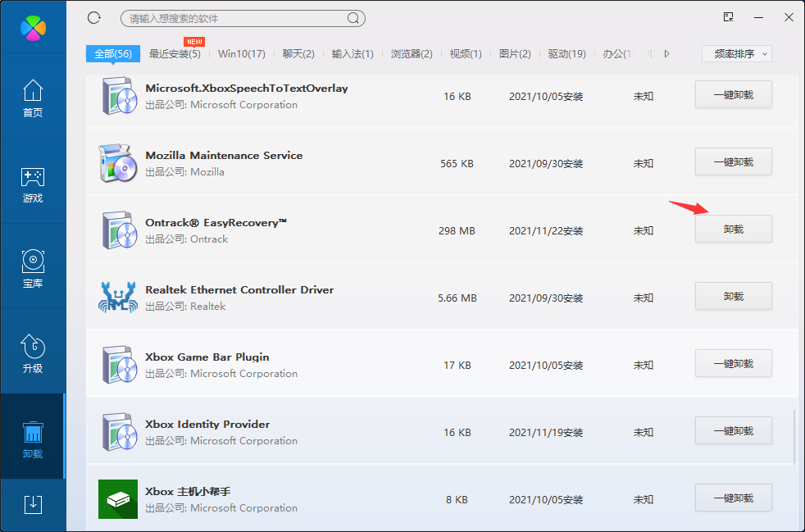The image size is (805, 532).
Task: Switch to 驱动(19) tab
Action: tap(566, 53)
